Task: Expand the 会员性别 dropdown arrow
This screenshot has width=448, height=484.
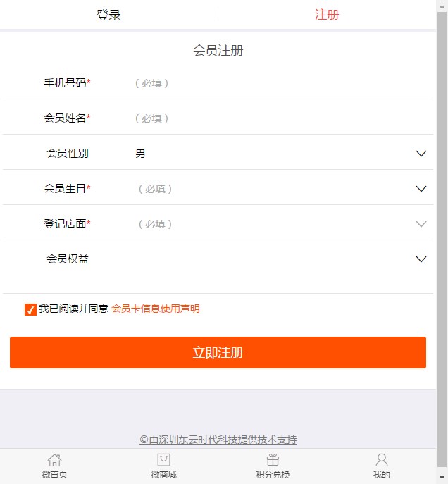Action: (x=421, y=154)
